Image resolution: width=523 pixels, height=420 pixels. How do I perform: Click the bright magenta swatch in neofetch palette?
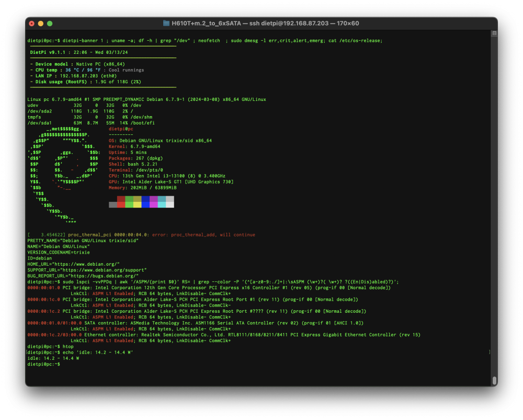(153, 205)
